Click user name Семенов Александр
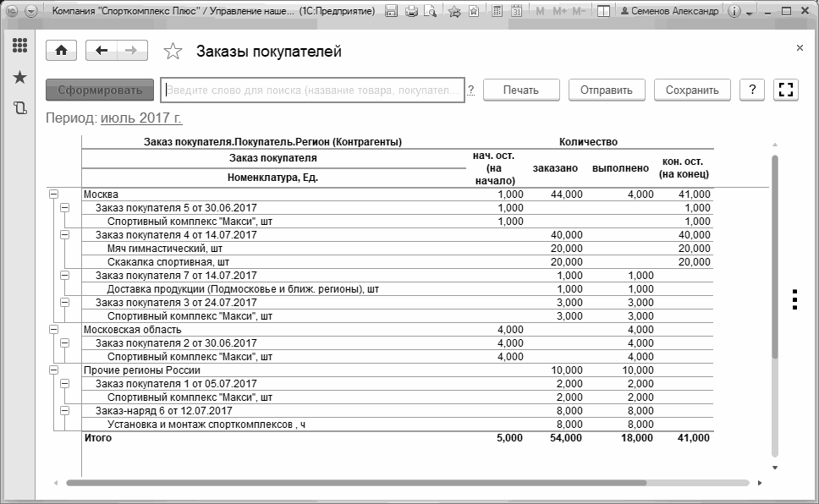Image resolution: width=819 pixels, height=504 pixels. 669,11
